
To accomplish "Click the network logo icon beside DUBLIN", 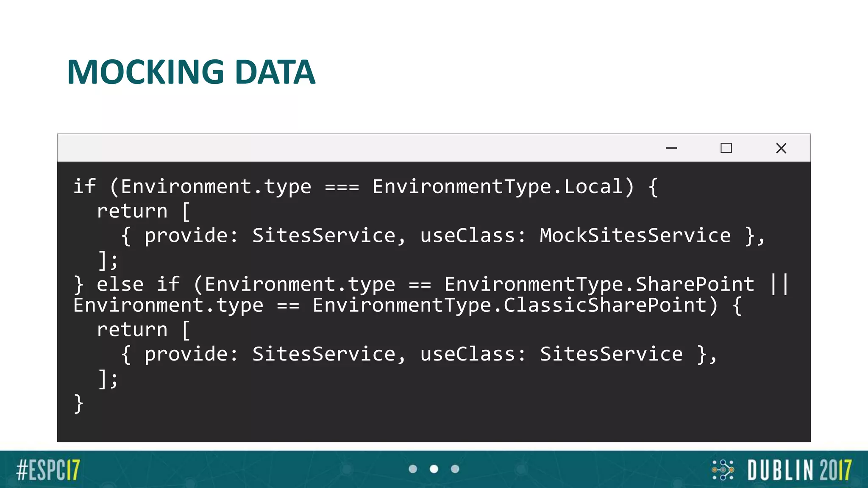I will tap(723, 470).
